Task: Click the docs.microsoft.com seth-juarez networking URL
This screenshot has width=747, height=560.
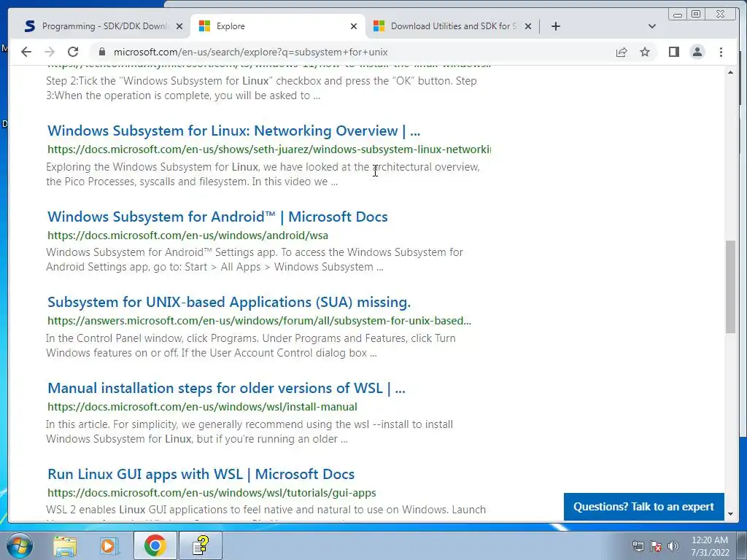Action: pyautogui.click(x=269, y=149)
